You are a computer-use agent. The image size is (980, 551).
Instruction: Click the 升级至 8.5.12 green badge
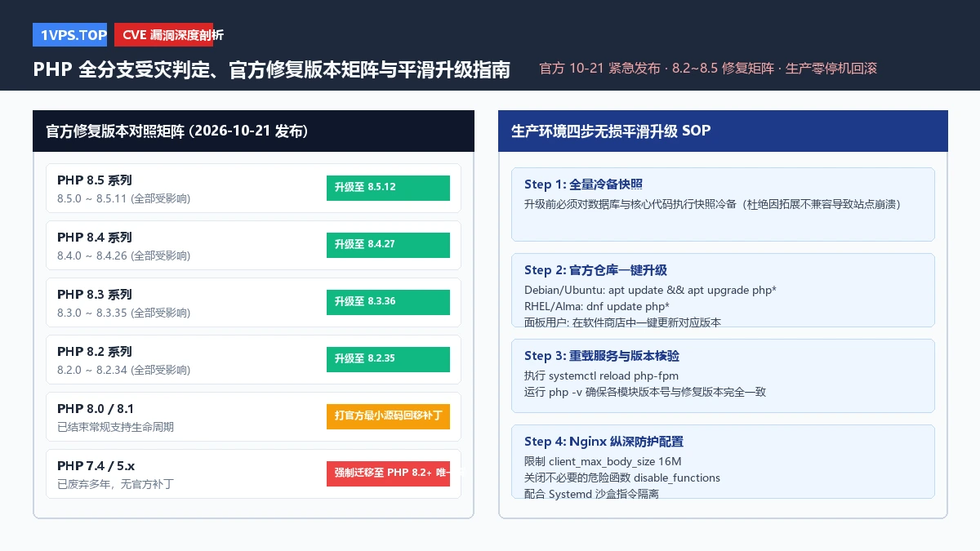[388, 188]
